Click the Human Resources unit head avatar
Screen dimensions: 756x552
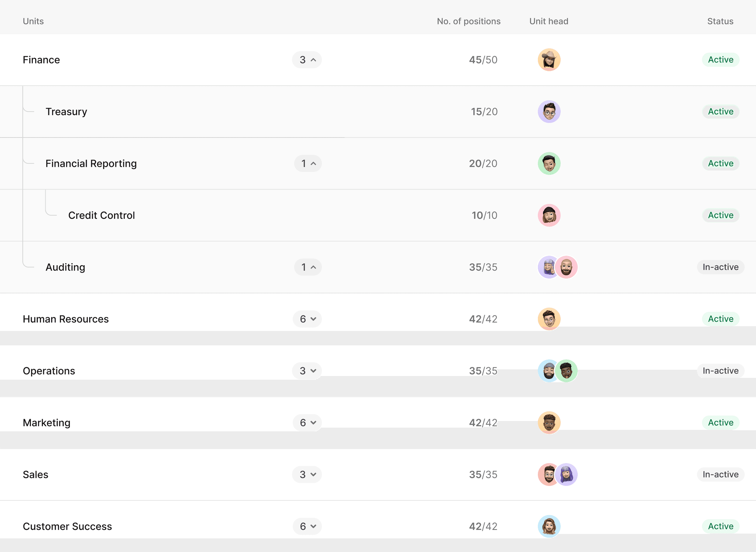[x=549, y=319]
